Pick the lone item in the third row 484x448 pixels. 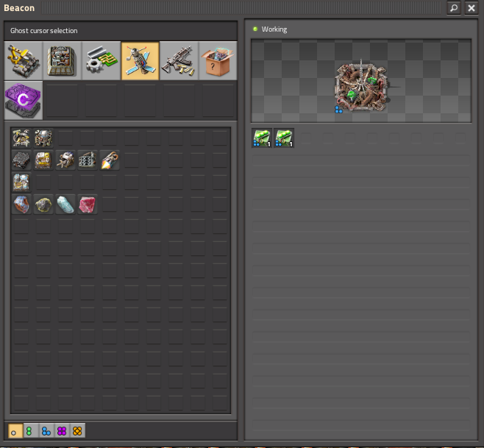[x=21, y=182]
